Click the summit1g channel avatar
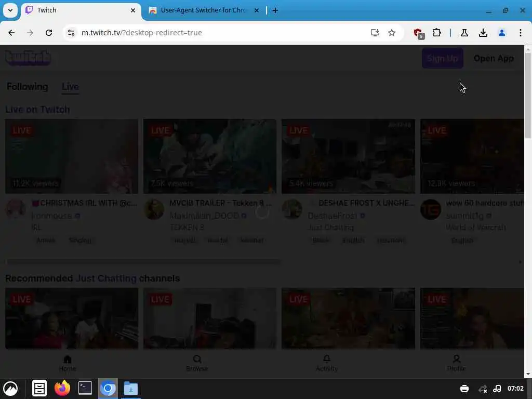This screenshot has height=399, width=532. click(431, 209)
